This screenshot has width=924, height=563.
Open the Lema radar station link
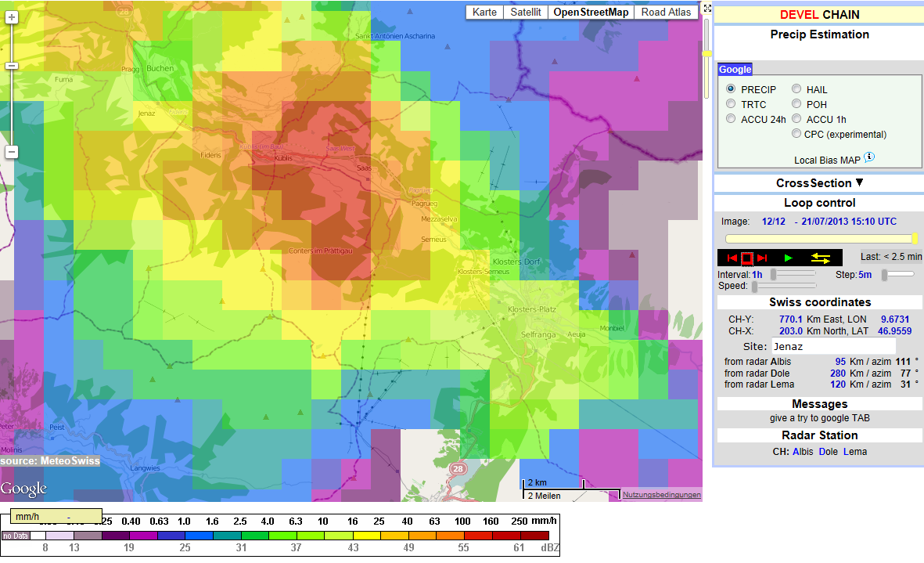pyautogui.click(x=855, y=452)
